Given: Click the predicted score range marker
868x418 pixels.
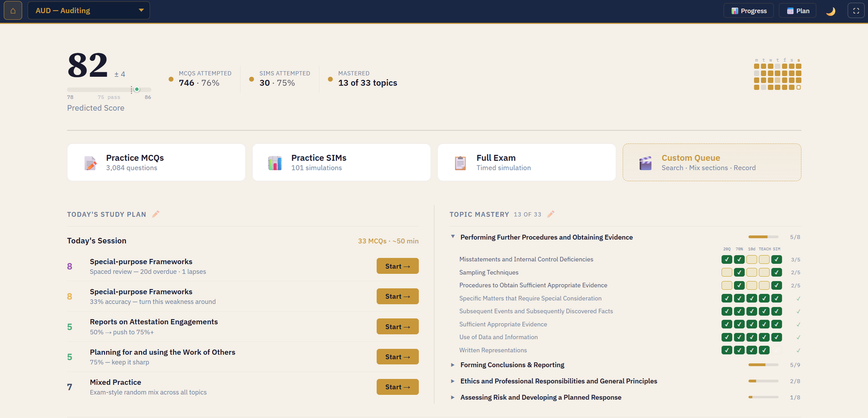Looking at the screenshot, I should pyautogui.click(x=137, y=89).
